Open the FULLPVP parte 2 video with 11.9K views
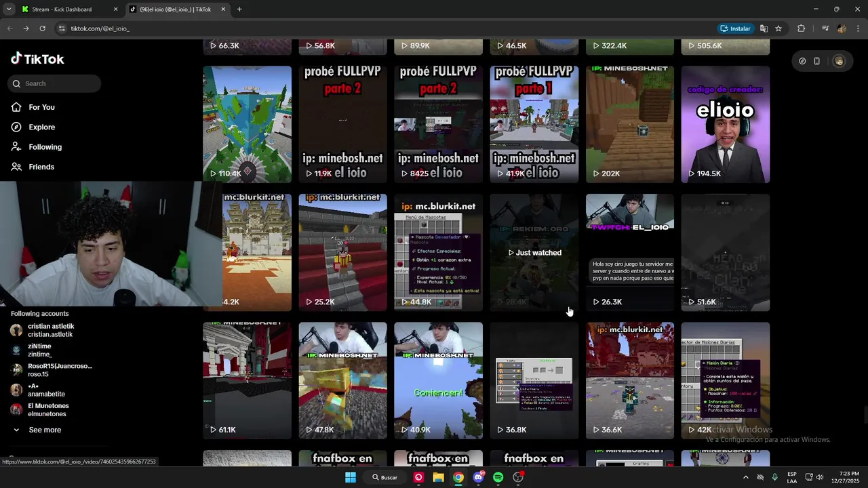Image resolution: width=868 pixels, height=488 pixels. coord(342,124)
